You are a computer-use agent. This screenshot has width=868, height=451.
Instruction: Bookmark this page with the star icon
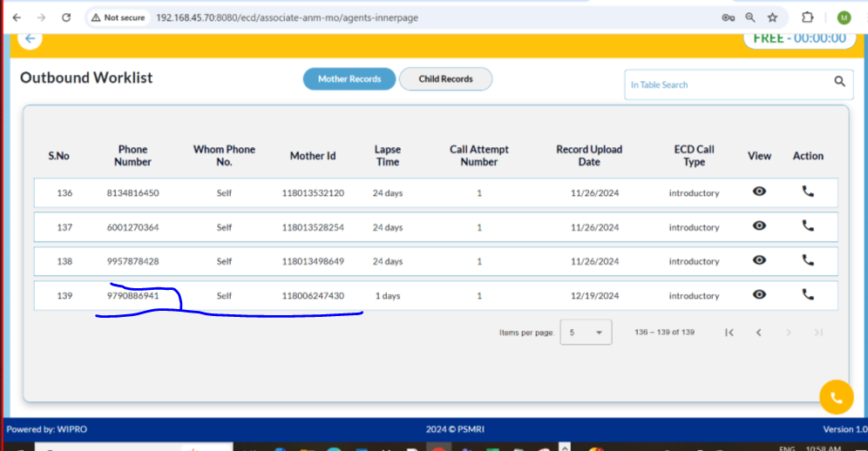click(772, 17)
